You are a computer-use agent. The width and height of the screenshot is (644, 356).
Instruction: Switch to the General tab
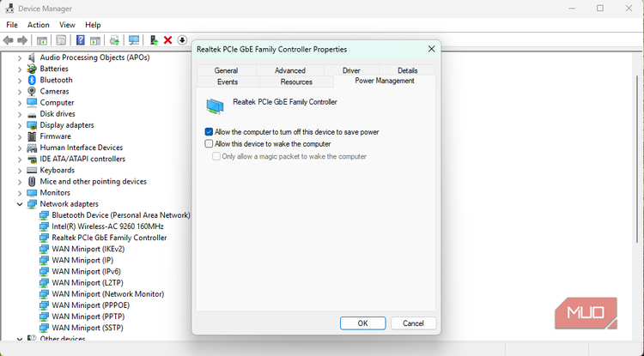point(227,70)
